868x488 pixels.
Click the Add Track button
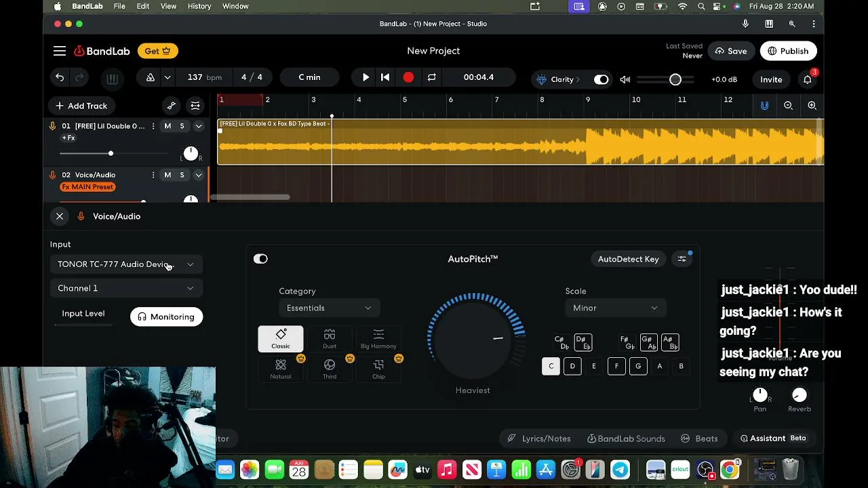[x=81, y=106]
